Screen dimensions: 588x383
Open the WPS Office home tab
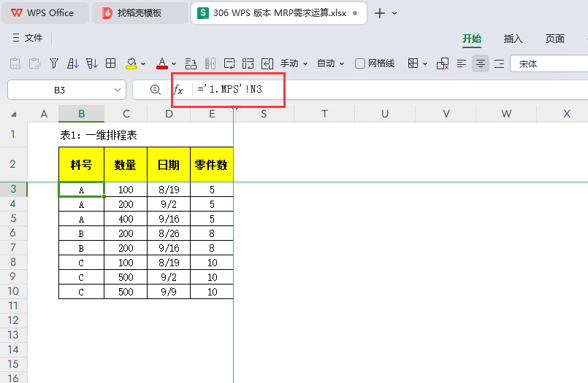tap(45, 13)
